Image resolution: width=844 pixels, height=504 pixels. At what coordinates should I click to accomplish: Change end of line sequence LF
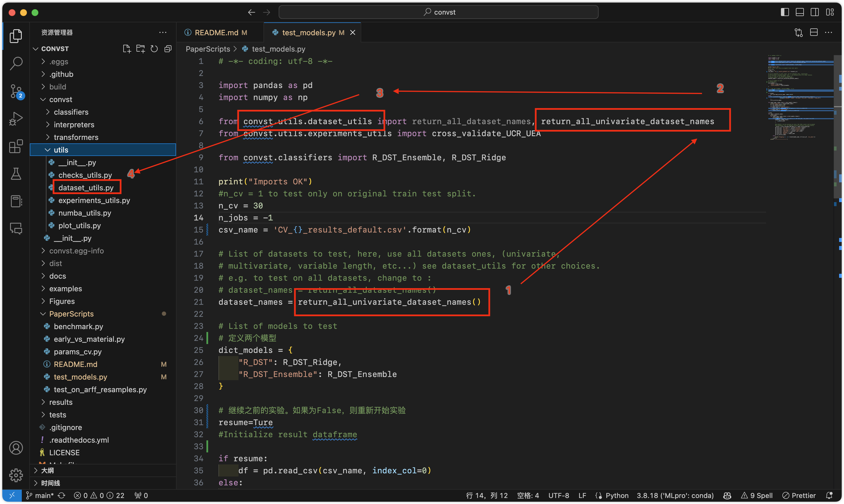point(582,495)
